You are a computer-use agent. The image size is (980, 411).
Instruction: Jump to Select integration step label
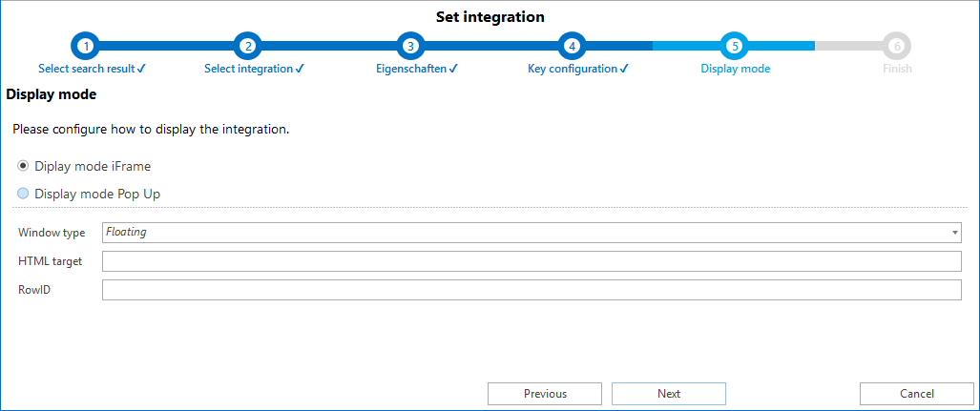coord(254,69)
